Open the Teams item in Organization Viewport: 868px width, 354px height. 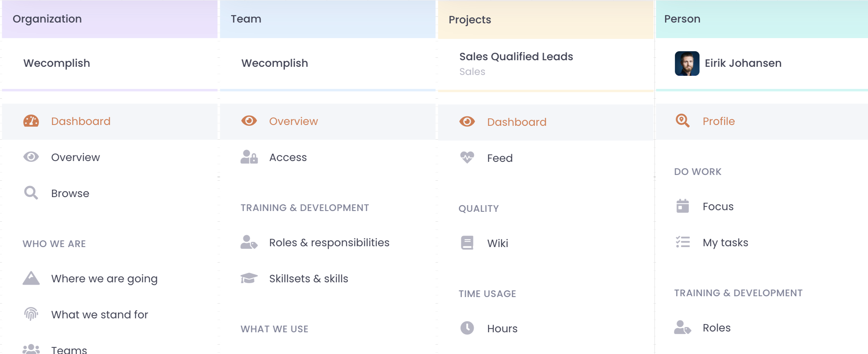pos(69,349)
